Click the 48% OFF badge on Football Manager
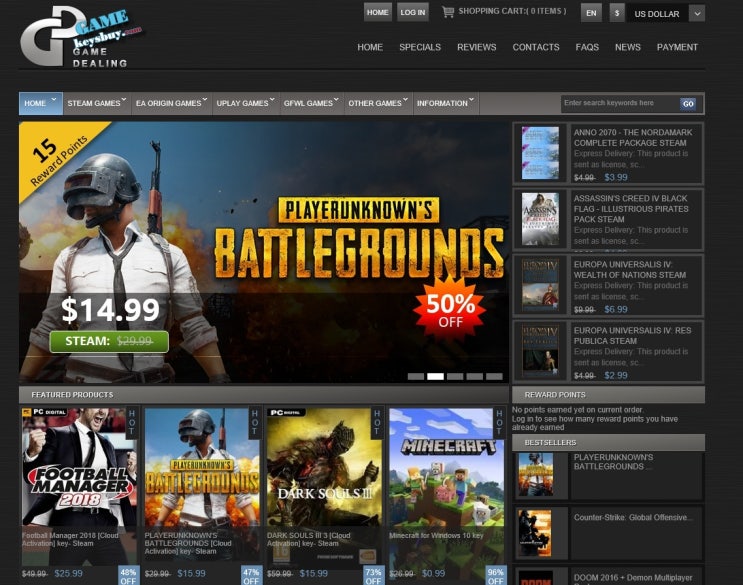Viewport: 743px width, 585px height. (128, 576)
